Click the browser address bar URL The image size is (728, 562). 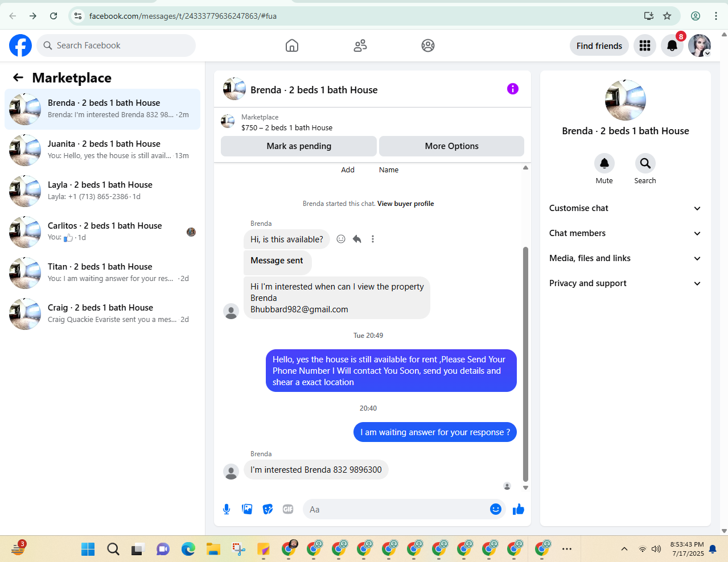coord(183,16)
